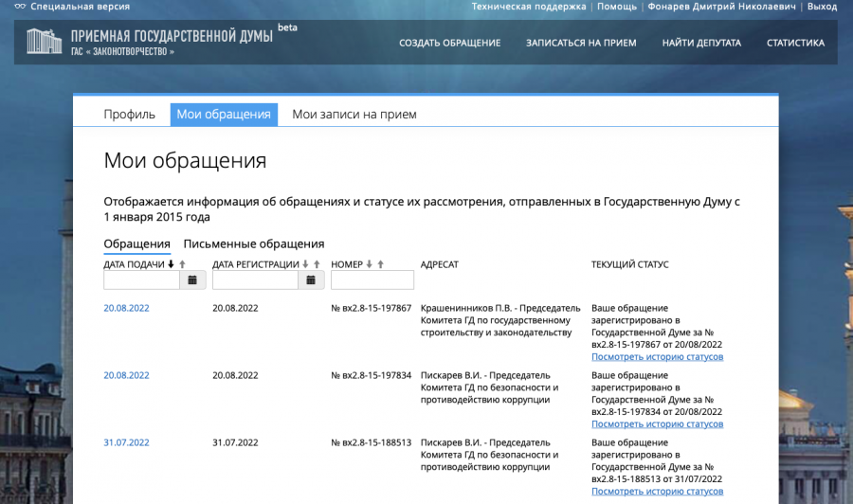Image resolution: width=853 pixels, height=504 pixels.
Task: Select Мои обращения tab
Action: (x=224, y=115)
